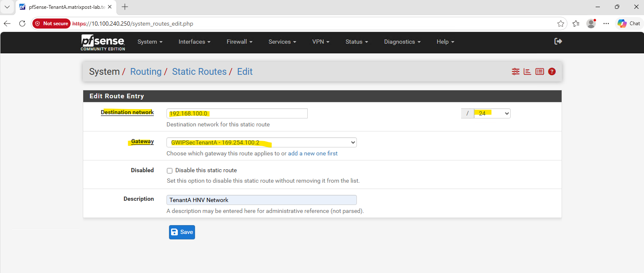Open the VPN menu
The height and width of the screenshot is (273, 644).
pos(321,42)
